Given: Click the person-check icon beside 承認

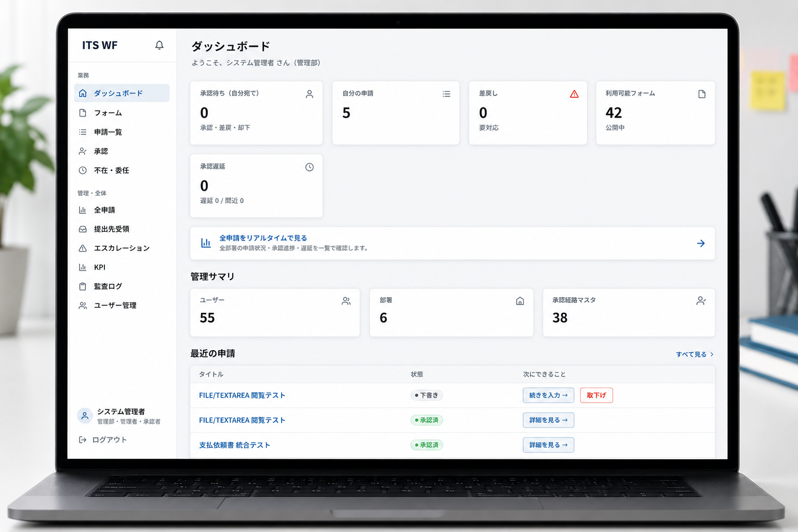Looking at the screenshot, I should [83, 151].
